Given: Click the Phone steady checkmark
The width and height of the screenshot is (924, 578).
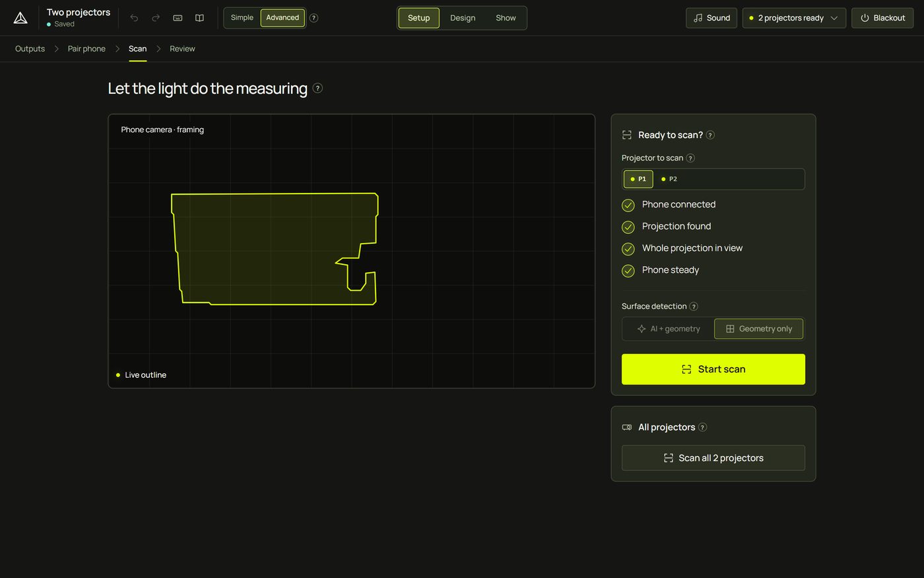Looking at the screenshot, I should pyautogui.click(x=628, y=270).
